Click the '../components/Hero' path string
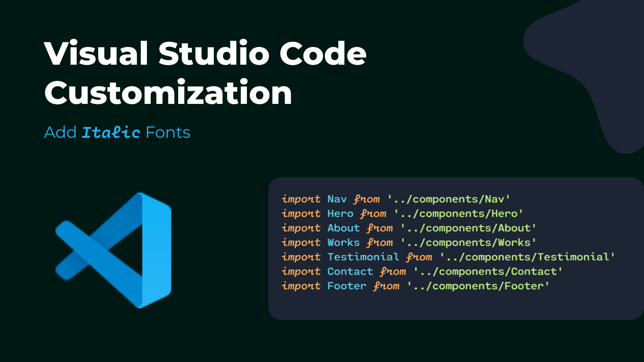The height and width of the screenshot is (362, 644). click(458, 214)
